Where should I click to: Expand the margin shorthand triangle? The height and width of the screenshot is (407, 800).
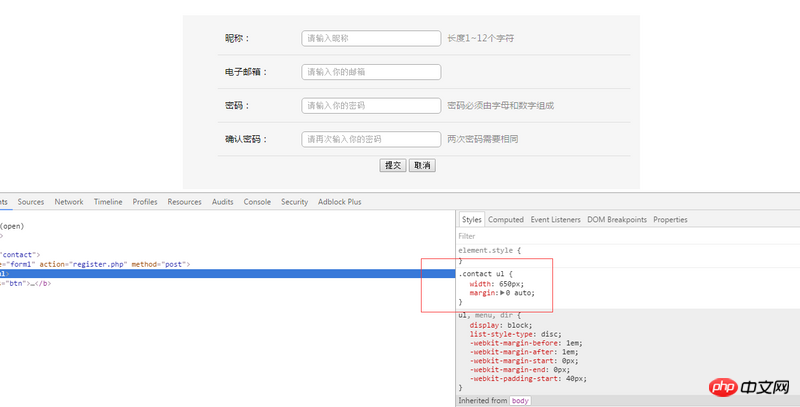502,293
